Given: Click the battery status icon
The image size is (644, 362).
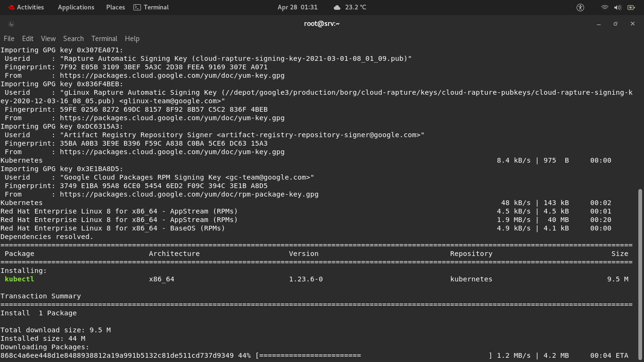Looking at the screenshot, I should coord(631,7).
